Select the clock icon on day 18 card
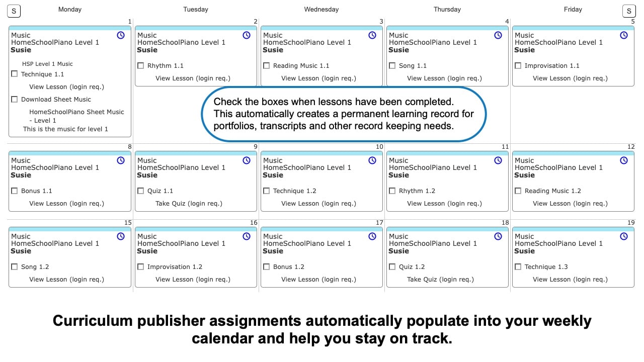Image resolution: width=644 pixels, height=362 pixels. (x=498, y=236)
